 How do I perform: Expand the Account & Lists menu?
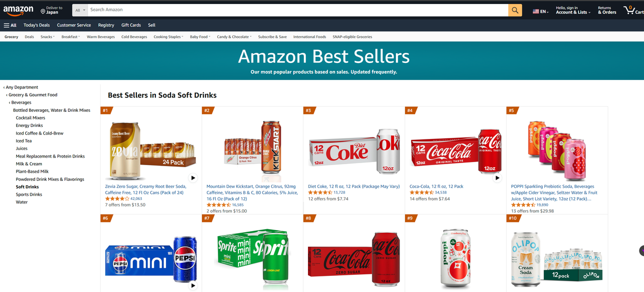pyautogui.click(x=573, y=12)
